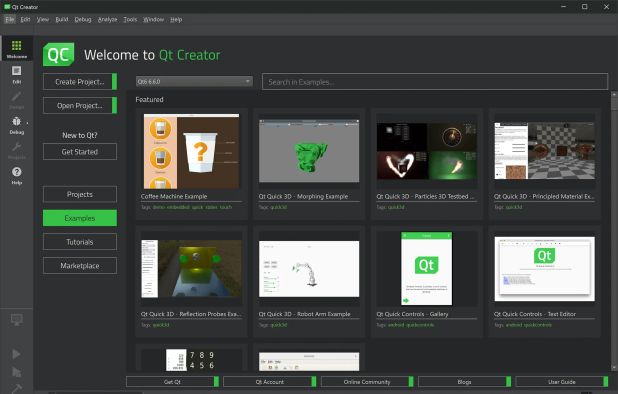Click the Start Debugging icon

17,372
